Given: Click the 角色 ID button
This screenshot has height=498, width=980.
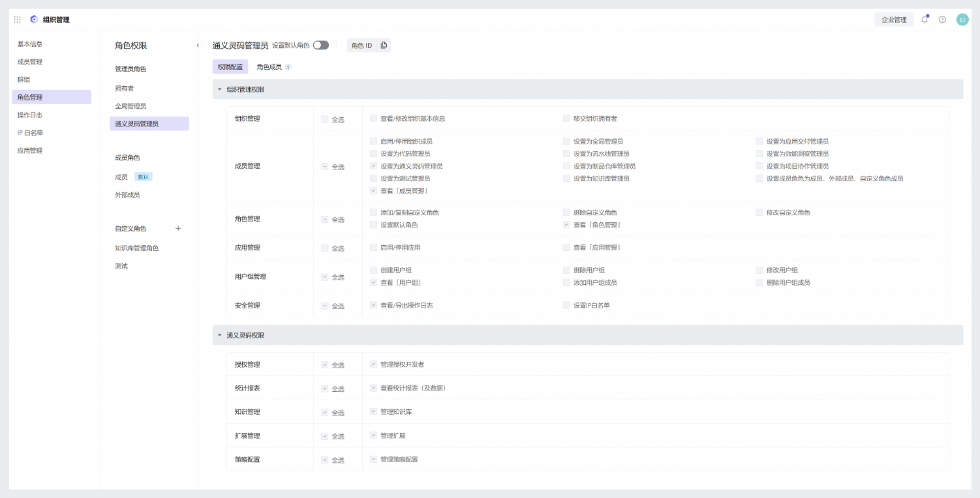Looking at the screenshot, I should tap(361, 46).
